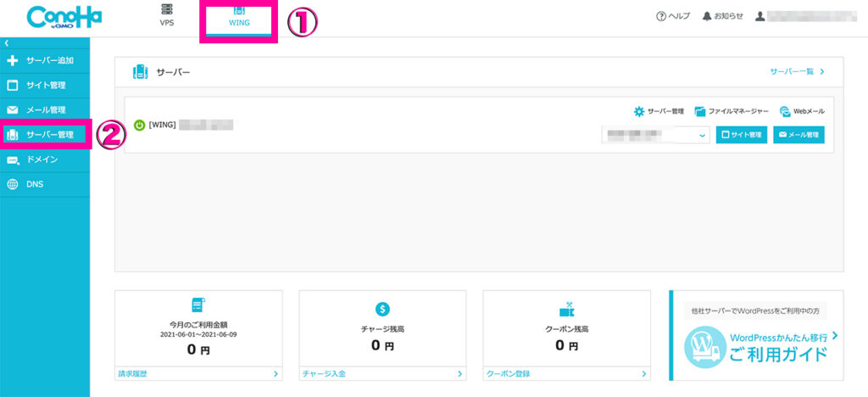This screenshot has width=868, height=397.
Task: Click the サーバー一覧 link
Action: pyautogui.click(x=797, y=72)
